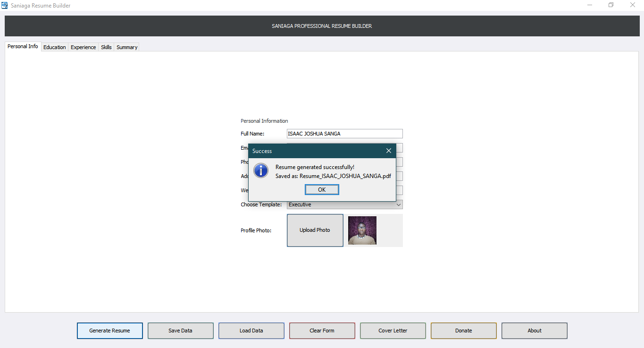Viewport: 644px width, 348px height.
Task: Click the blue information icon in dialog
Action: click(261, 170)
